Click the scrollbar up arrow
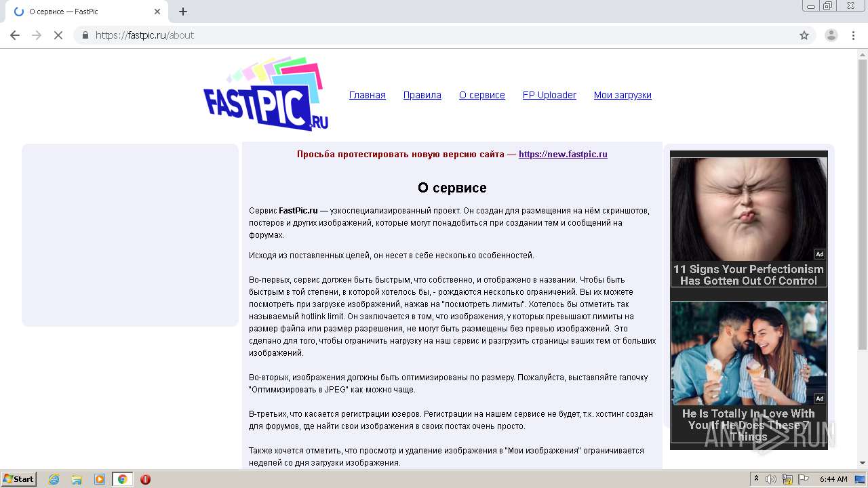The width and height of the screenshot is (868, 488). [x=863, y=54]
